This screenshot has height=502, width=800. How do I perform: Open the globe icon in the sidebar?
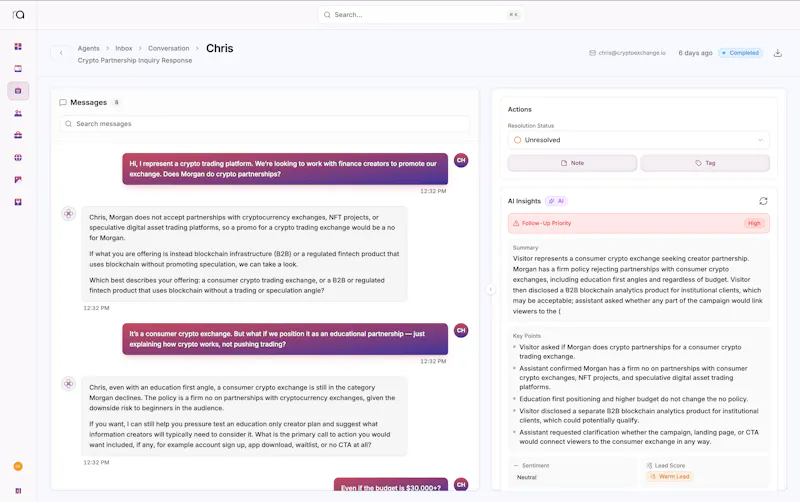point(18,158)
